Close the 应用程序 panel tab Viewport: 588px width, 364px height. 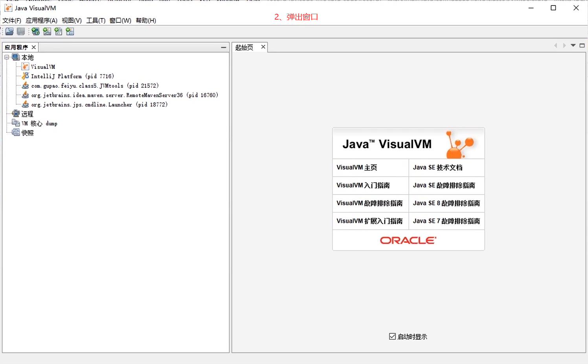click(34, 47)
